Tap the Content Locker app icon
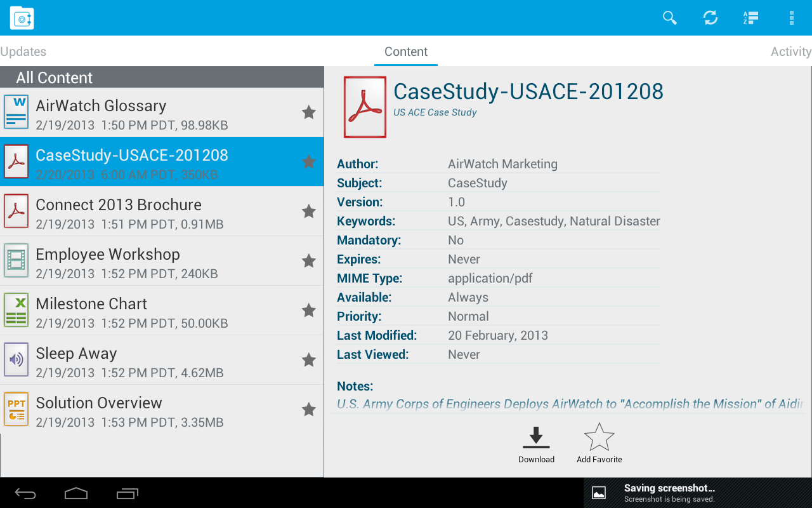 22,18
